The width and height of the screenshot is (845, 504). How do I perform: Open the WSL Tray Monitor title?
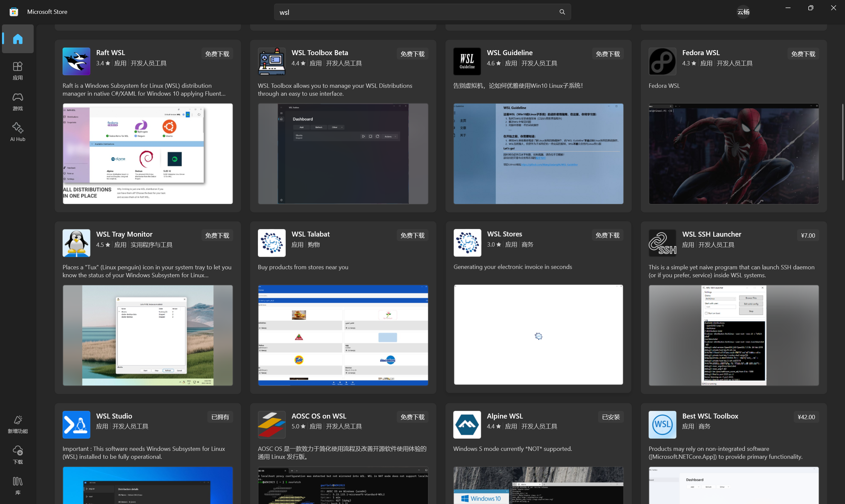[124, 234]
